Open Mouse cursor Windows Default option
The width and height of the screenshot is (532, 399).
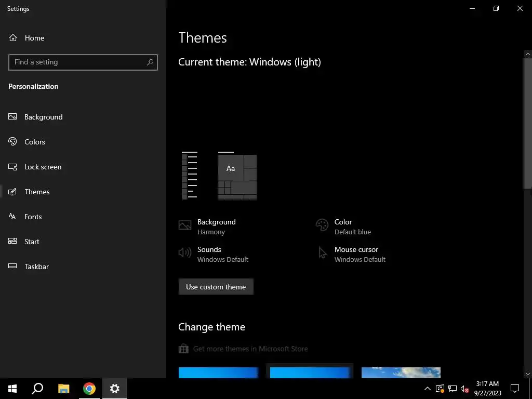pyautogui.click(x=351, y=254)
